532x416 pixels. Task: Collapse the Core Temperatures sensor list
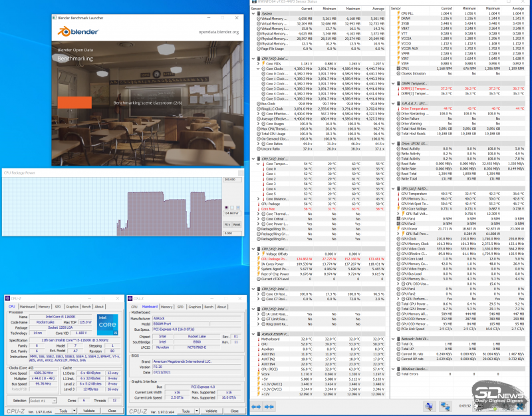[258, 164]
